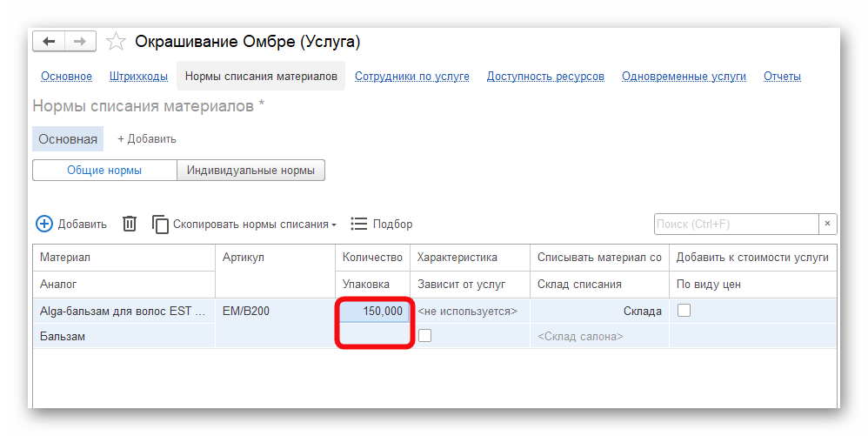Viewport: 868px width, 436px height.
Task: Go to 'Сотрудники по услуге' section
Action: [412, 77]
